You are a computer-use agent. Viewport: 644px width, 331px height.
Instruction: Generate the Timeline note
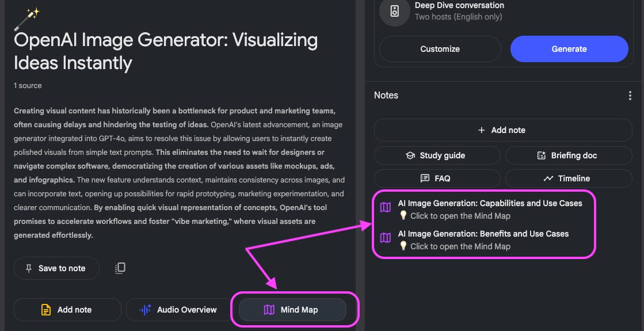569,178
